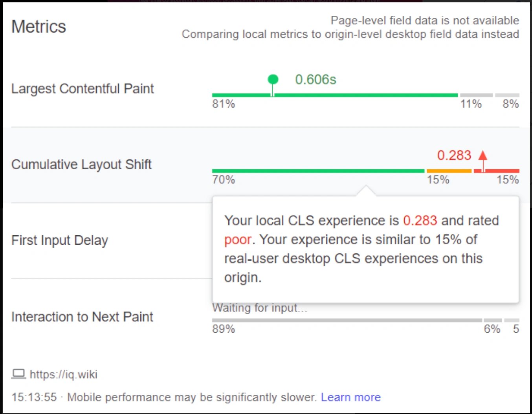Click the Metrics heading
The height and width of the screenshot is (414, 532).
[39, 27]
